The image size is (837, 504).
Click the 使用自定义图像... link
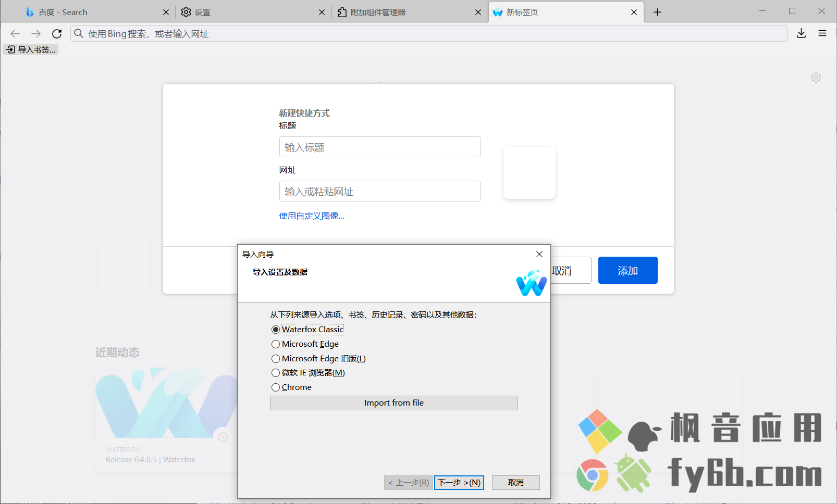pyautogui.click(x=312, y=216)
